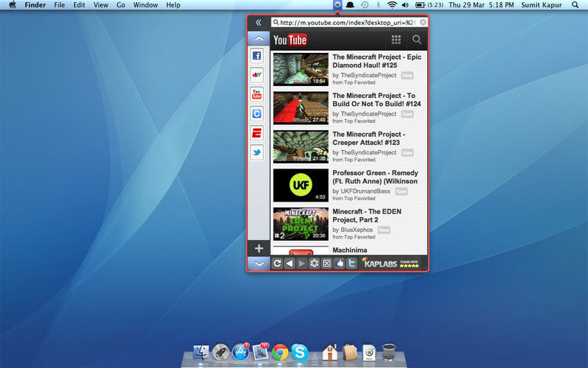Screen dimensions: 588x368
Task: Collapse the sidebar with the double-chevron icon
Action: pos(259,23)
